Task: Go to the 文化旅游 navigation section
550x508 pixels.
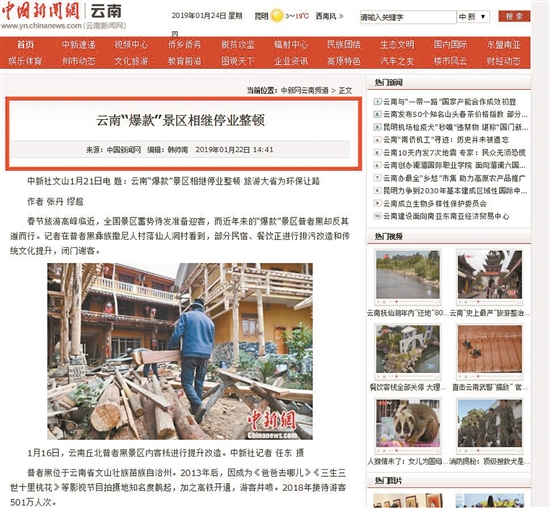Action: pyautogui.click(x=131, y=61)
